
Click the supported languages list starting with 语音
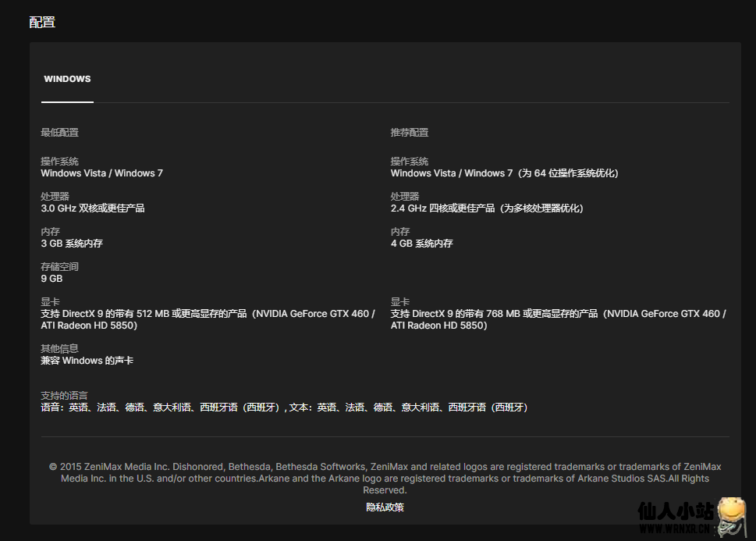click(285, 408)
